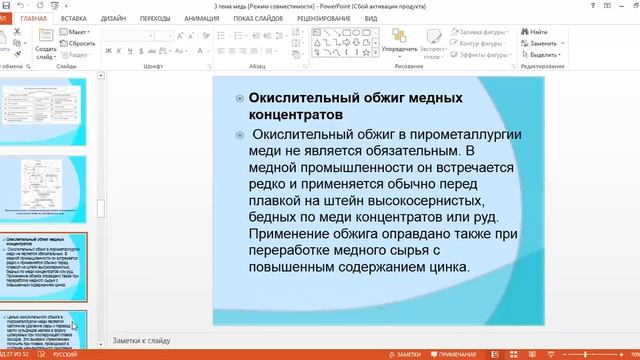Open the change case (Аа) dropdown
The width and height of the screenshot is (640, 360).
[x=181, y=51]
